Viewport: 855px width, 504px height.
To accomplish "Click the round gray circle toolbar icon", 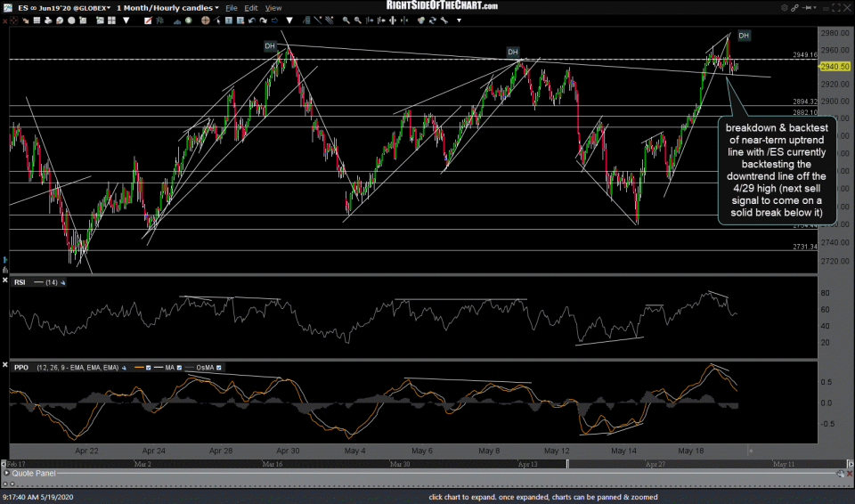I will (x=71, y=20).
